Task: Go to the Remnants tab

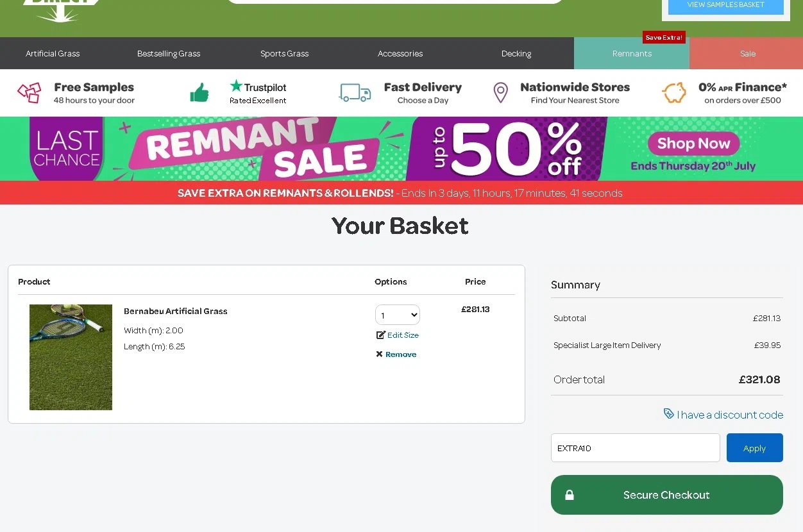Action: pyautogui.click(x=632, y=54)
